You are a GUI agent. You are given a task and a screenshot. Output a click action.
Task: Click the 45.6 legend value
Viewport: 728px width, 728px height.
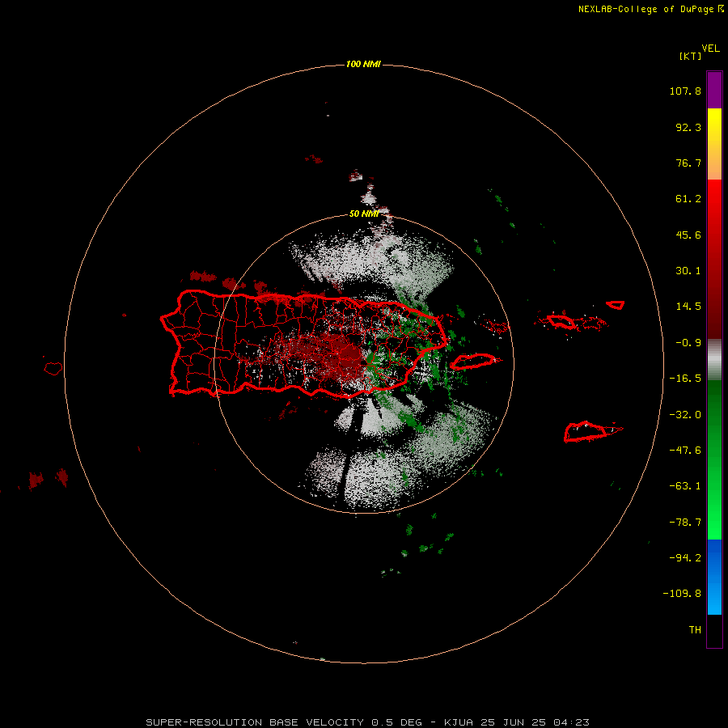[x=688, y=235]
